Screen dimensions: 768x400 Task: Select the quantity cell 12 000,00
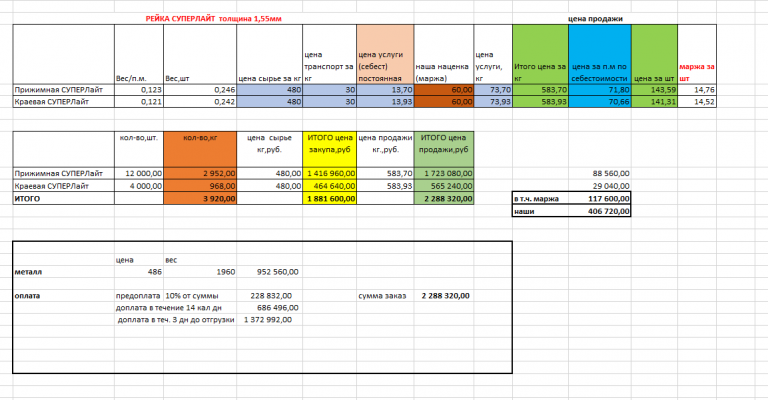139,173
